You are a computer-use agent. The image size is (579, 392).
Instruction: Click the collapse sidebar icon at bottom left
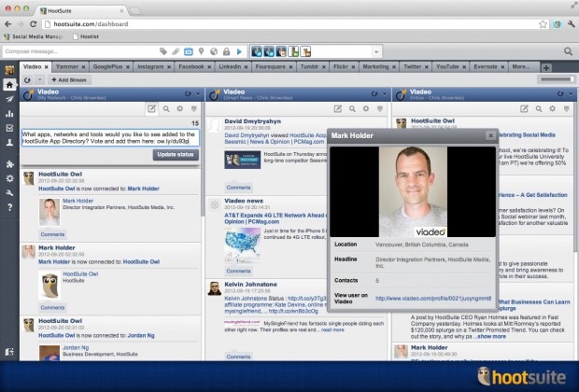pos(9,352)
